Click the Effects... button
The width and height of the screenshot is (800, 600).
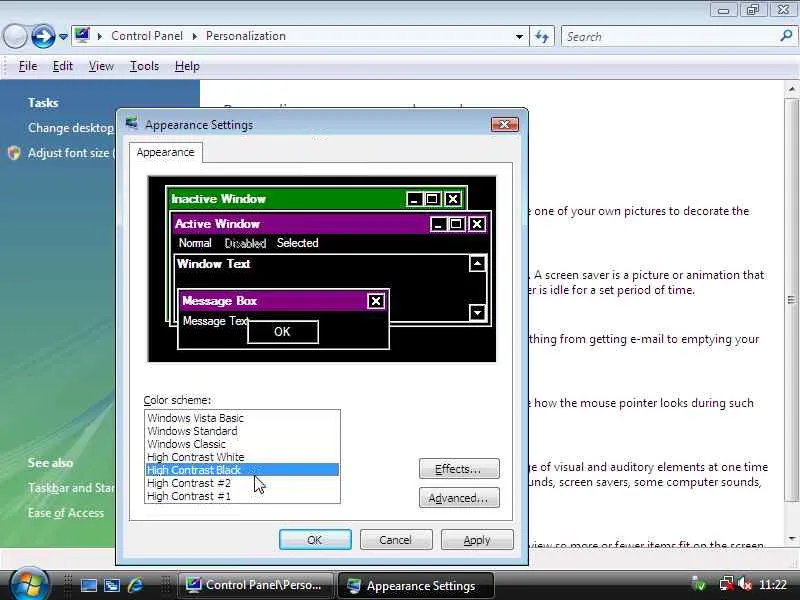[x=459, y=469]
